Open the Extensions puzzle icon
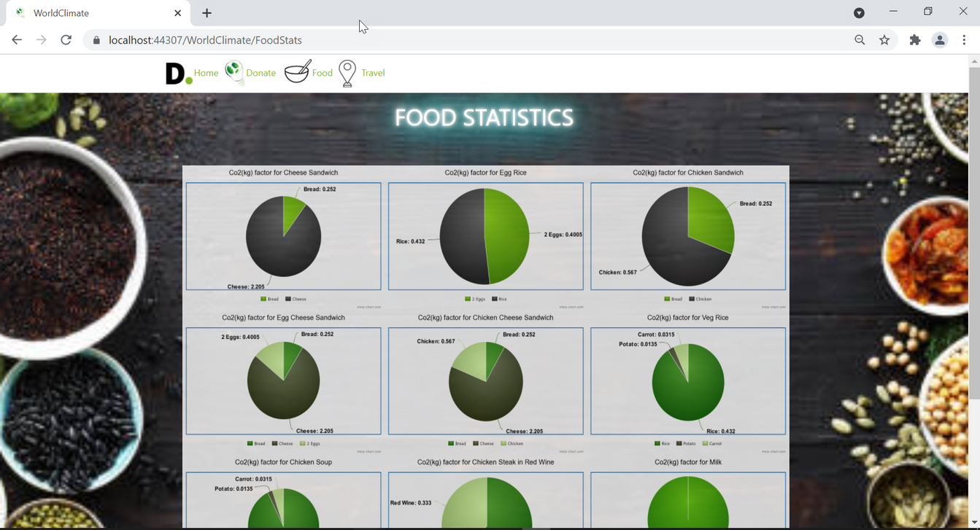Screen dimensions: 980x530 click(915, 40)
